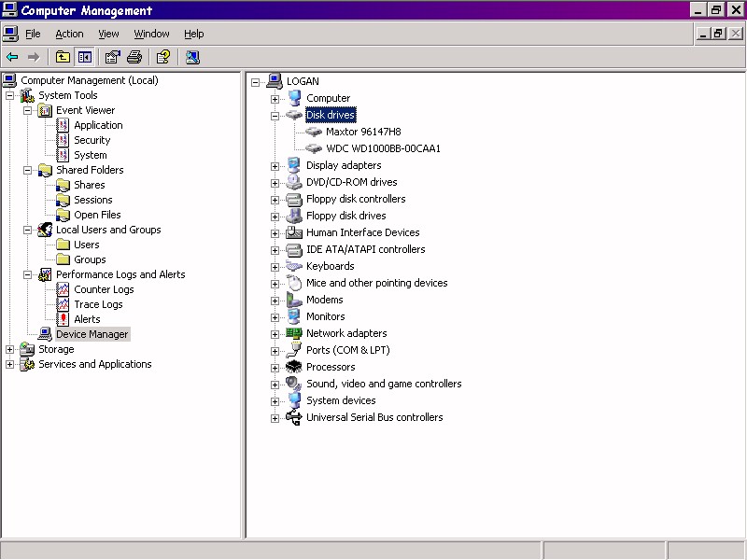Select the Computer Management (Local) root

(90, 80)
